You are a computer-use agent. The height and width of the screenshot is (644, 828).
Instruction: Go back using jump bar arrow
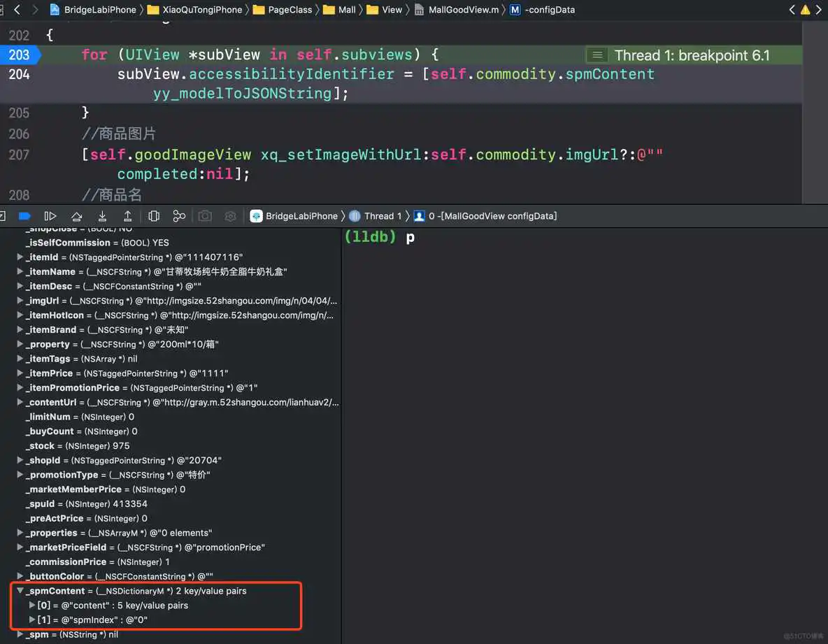(17, 10)
